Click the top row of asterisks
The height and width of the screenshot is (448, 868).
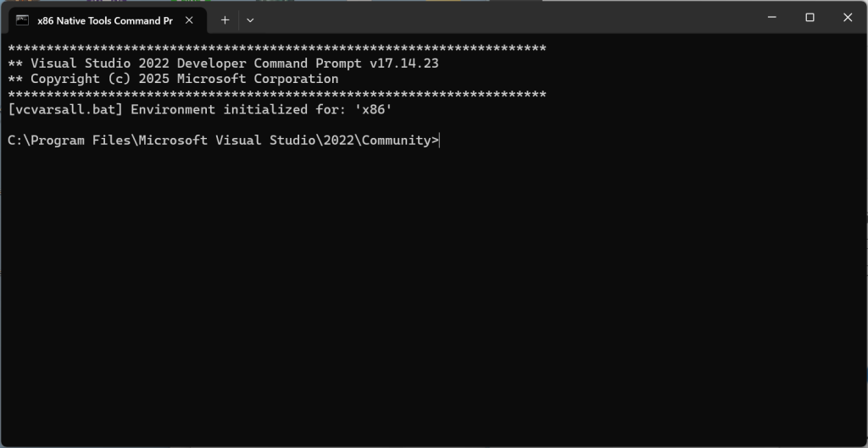(x=276, y=48)
